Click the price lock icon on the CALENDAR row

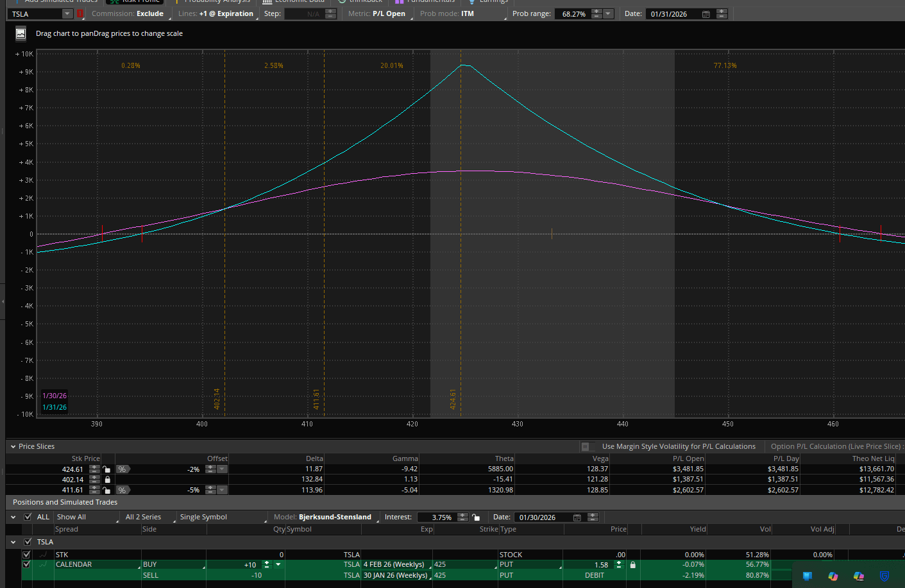632,565
